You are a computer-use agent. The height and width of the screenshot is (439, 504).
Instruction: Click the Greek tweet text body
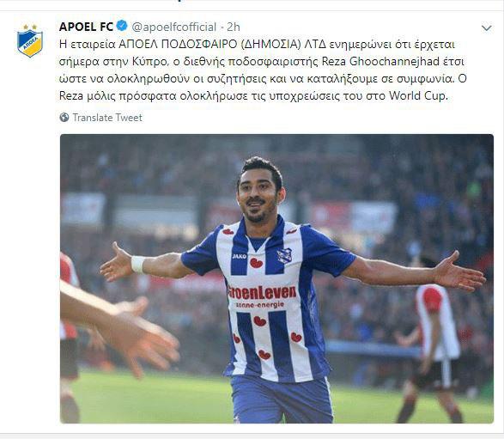[x=263, y=70]
